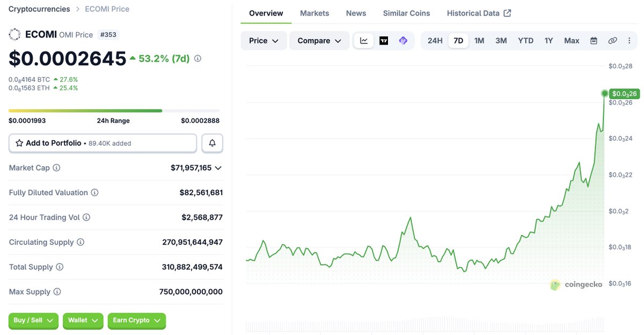Select the 1Y time range

548,41
